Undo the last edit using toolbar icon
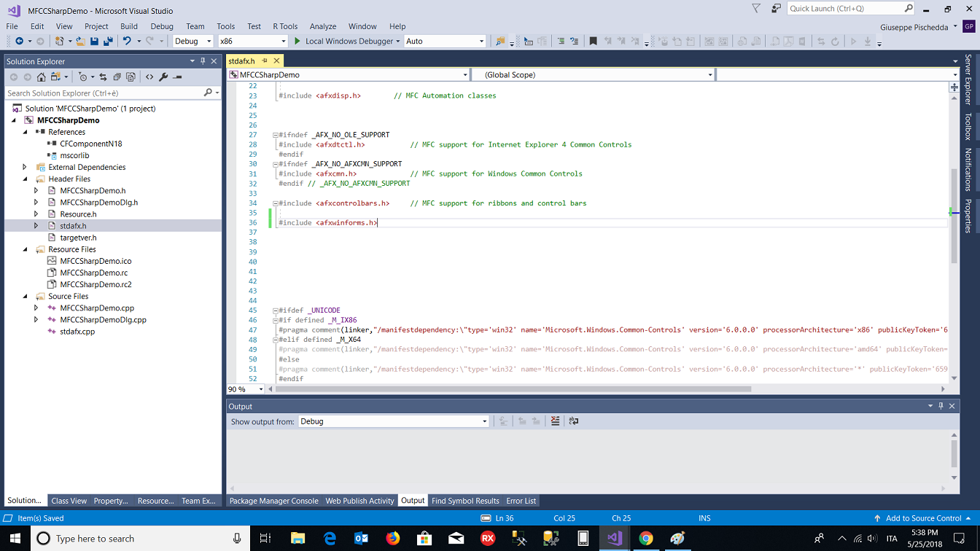 pos(127,42)
